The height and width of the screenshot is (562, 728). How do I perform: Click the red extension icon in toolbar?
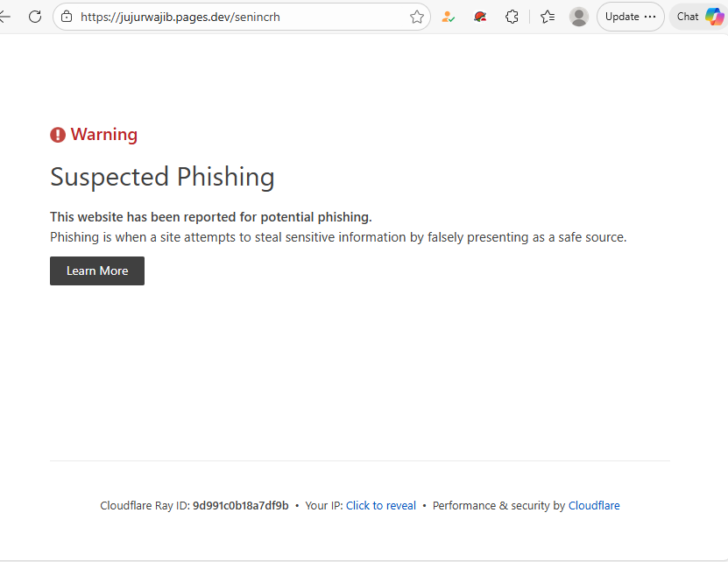coord(480,17)
